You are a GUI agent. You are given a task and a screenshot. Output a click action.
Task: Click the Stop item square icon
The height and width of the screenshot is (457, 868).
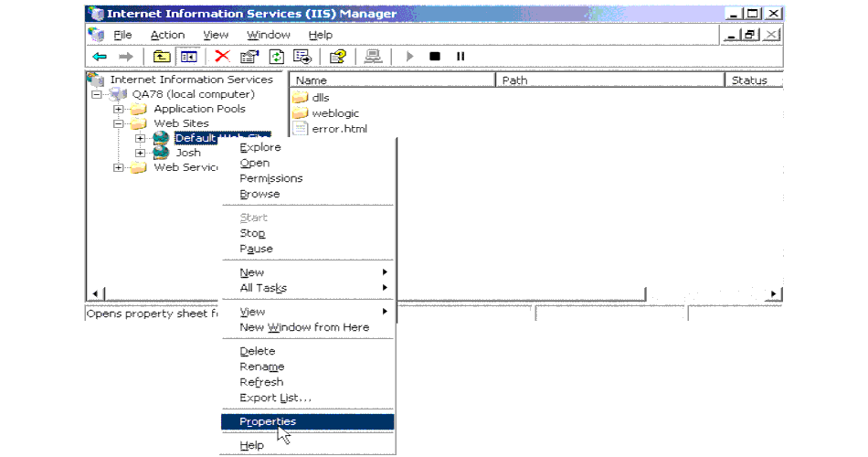point(435,57)
